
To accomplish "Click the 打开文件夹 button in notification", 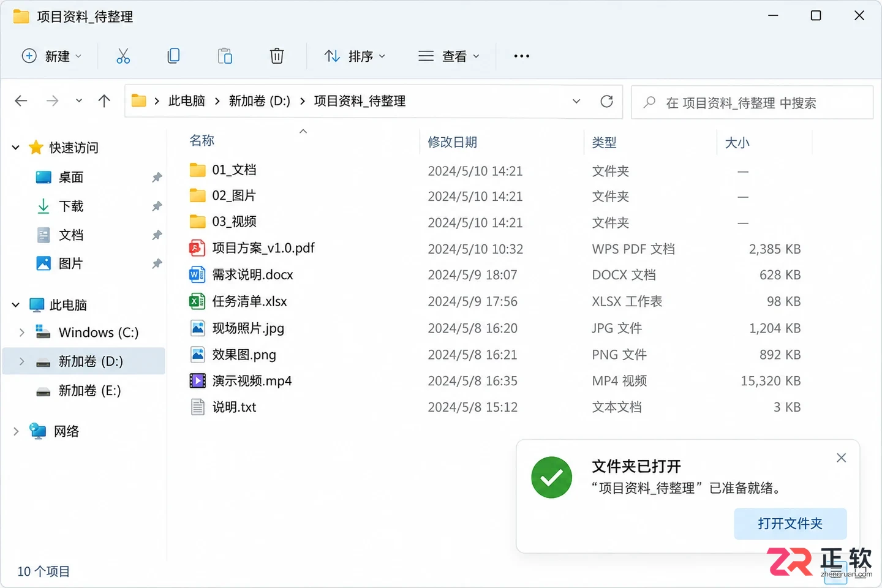I will 790,524.
